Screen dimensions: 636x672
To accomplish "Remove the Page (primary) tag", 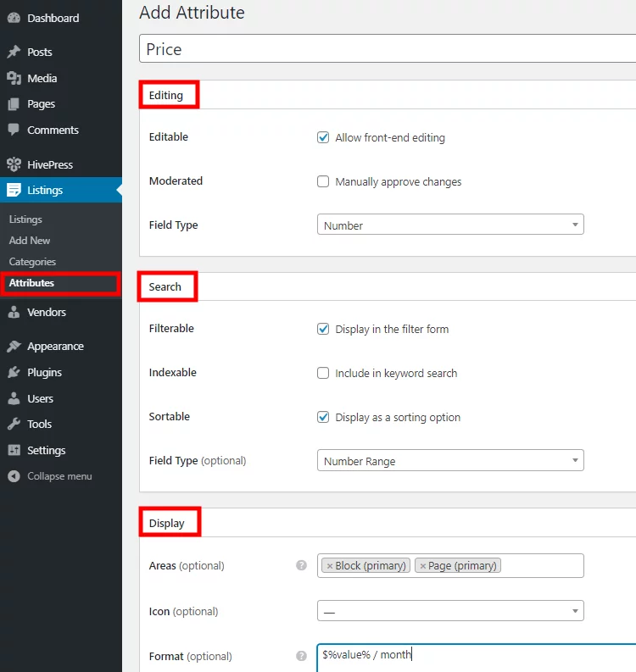I will pos(422,566).
